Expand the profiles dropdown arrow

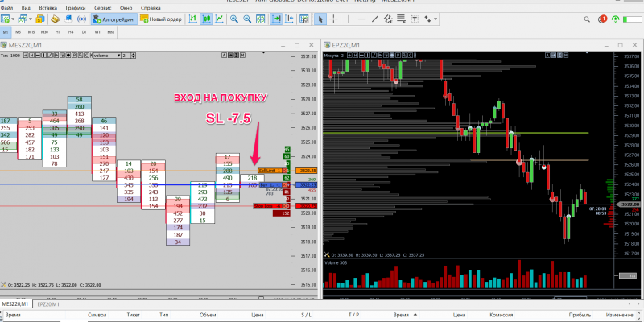pyautogui.click(x=31, y=19)
